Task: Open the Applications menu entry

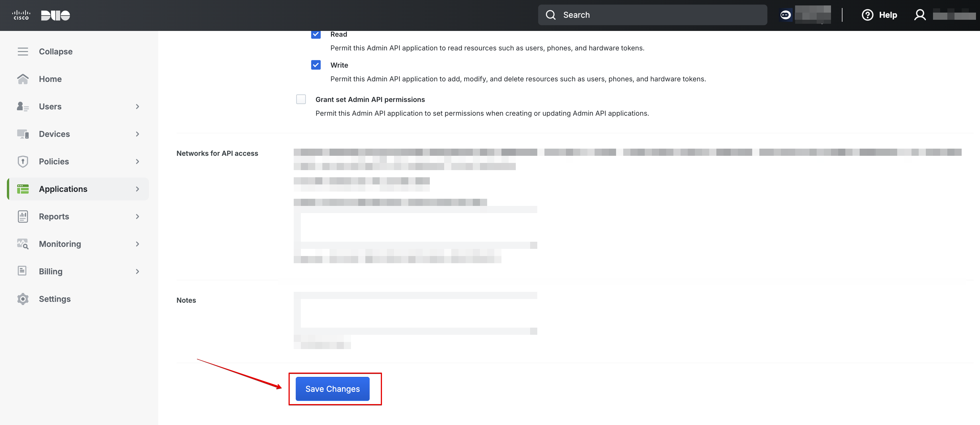Action: (63, 188)
